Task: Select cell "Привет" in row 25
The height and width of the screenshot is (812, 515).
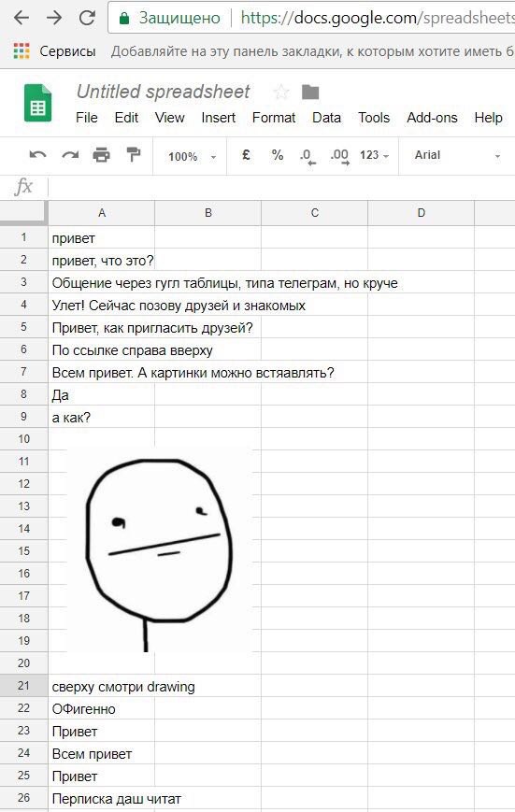Action: click(x=102, y=776)
